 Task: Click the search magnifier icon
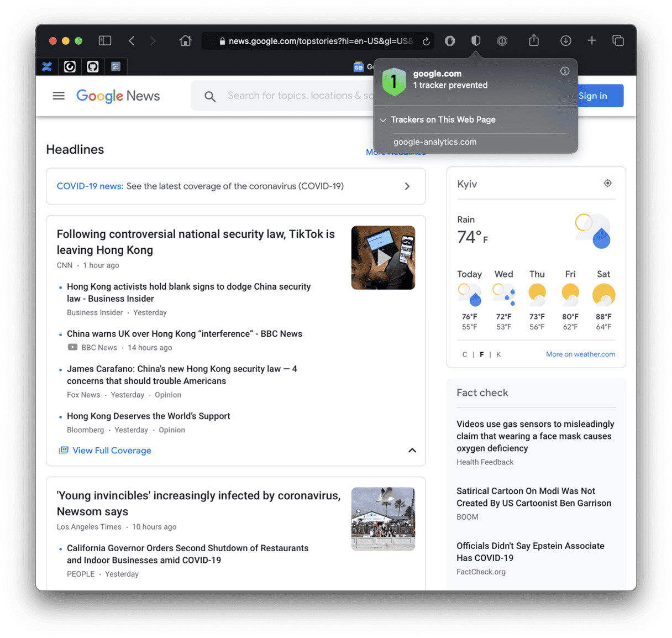tap(210, 96)
